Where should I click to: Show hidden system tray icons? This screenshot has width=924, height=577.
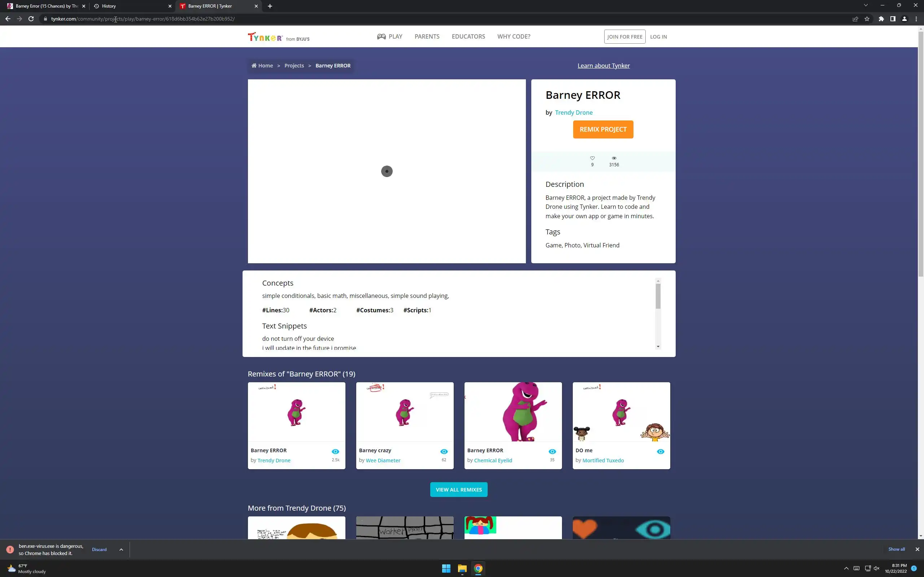[x=846, y=568]
